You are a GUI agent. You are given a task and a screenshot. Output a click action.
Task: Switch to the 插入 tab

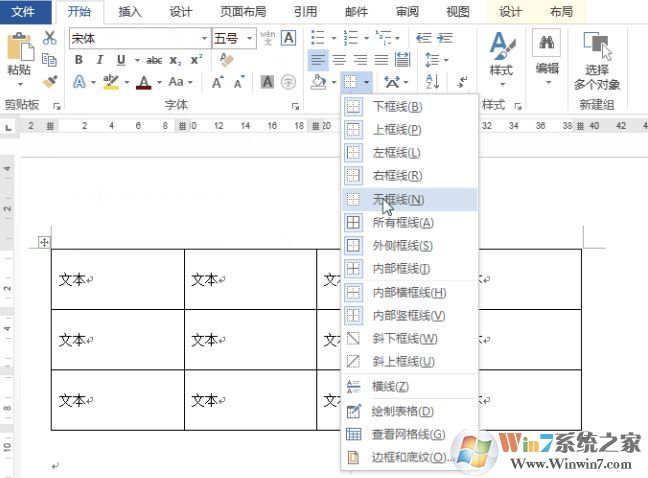(x=130, y=12)
